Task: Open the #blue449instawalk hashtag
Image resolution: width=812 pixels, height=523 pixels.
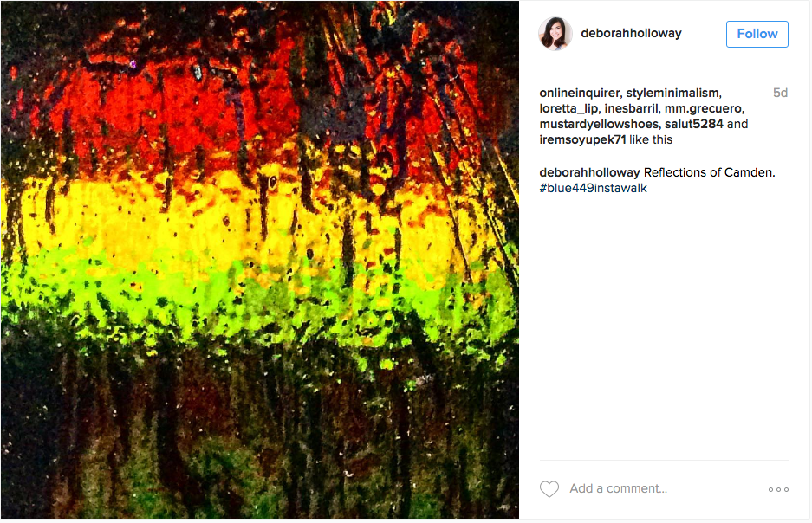Action: (593, 188)
